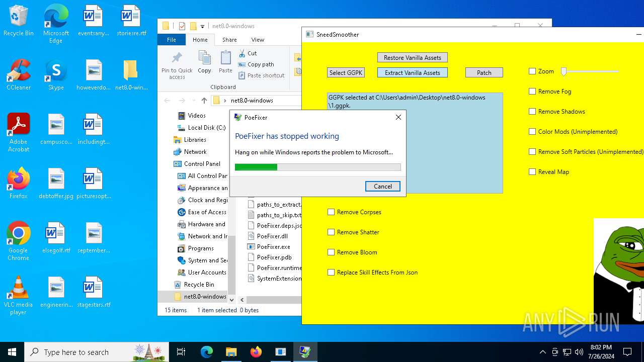
Task: Click the Windows error reporting progress bar
Action: pyautogui.click(x=318, y=167)
